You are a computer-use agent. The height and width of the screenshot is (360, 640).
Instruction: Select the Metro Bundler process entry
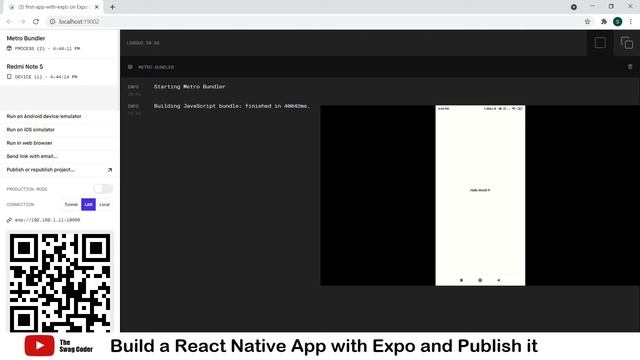click(60, 43)
